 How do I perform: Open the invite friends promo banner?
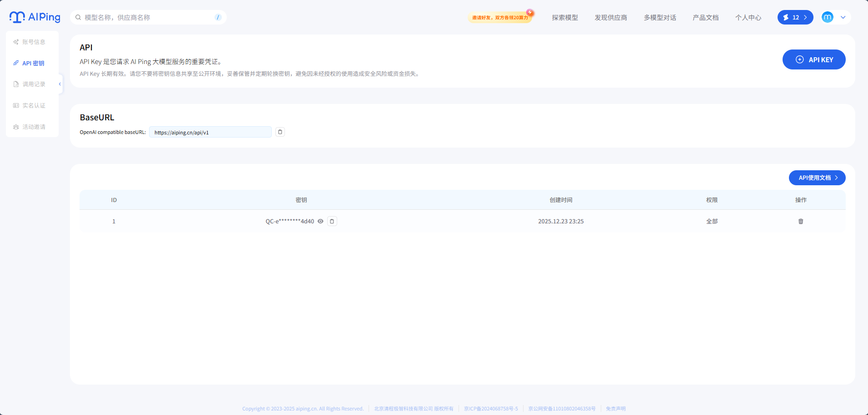tap(500, 17)
